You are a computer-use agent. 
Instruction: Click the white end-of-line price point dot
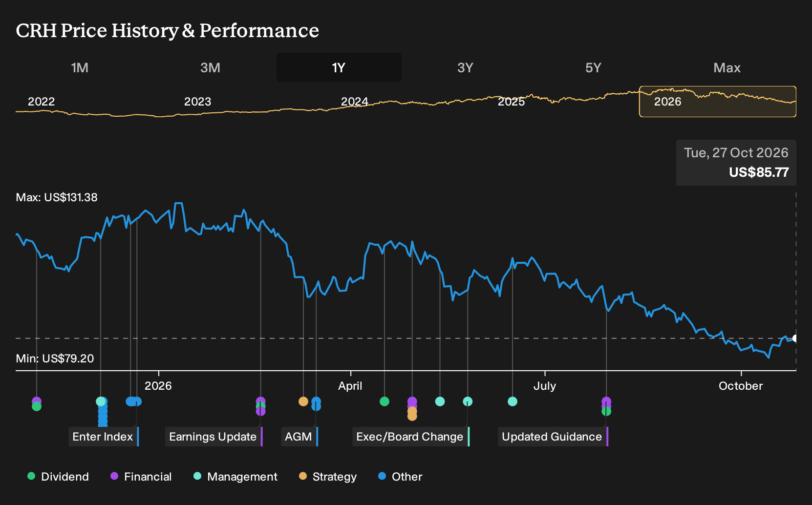click(x=795, y=338)
